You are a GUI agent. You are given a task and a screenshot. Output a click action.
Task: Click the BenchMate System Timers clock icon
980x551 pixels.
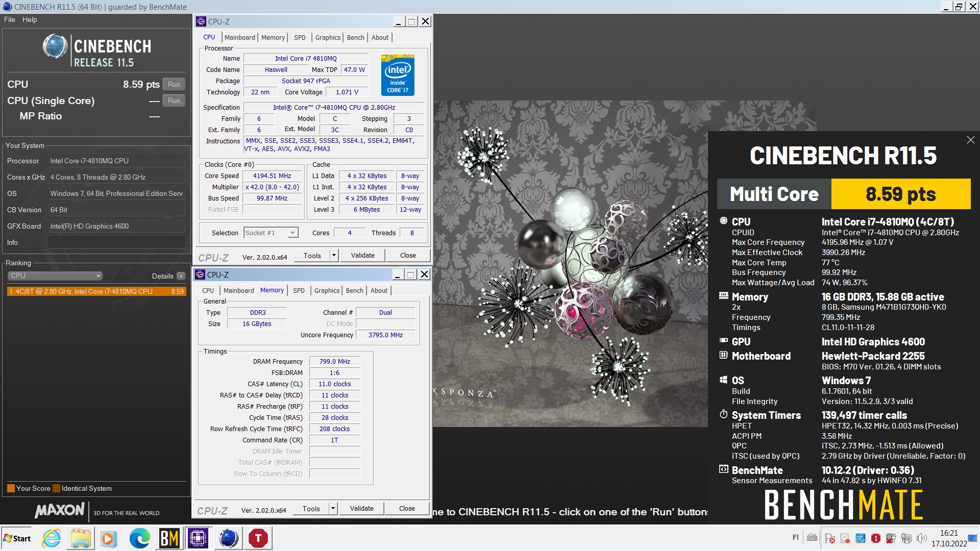[723, 414]
